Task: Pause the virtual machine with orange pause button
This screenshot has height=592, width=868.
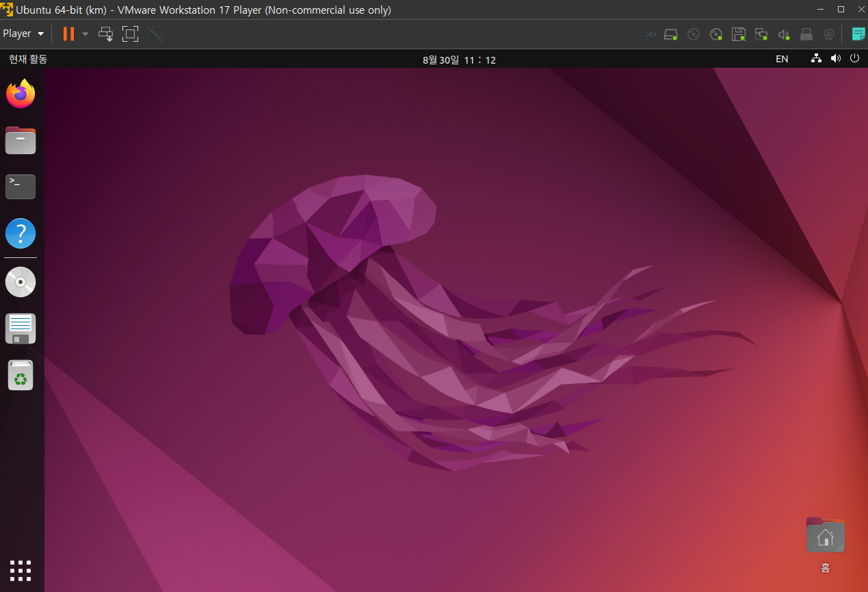Action: (x=68, y=34)
